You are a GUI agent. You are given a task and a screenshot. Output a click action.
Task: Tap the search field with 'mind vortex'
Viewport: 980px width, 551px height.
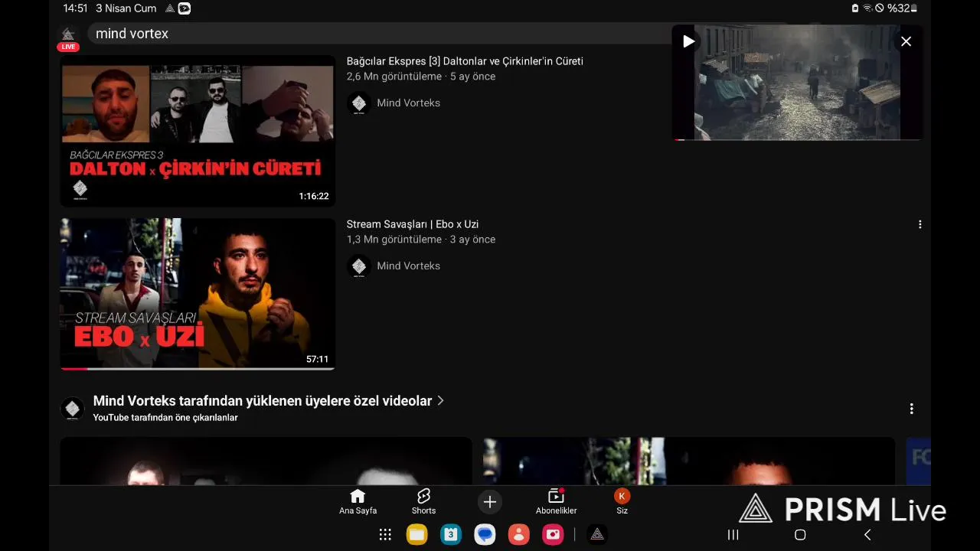click(x=379, y=34)
